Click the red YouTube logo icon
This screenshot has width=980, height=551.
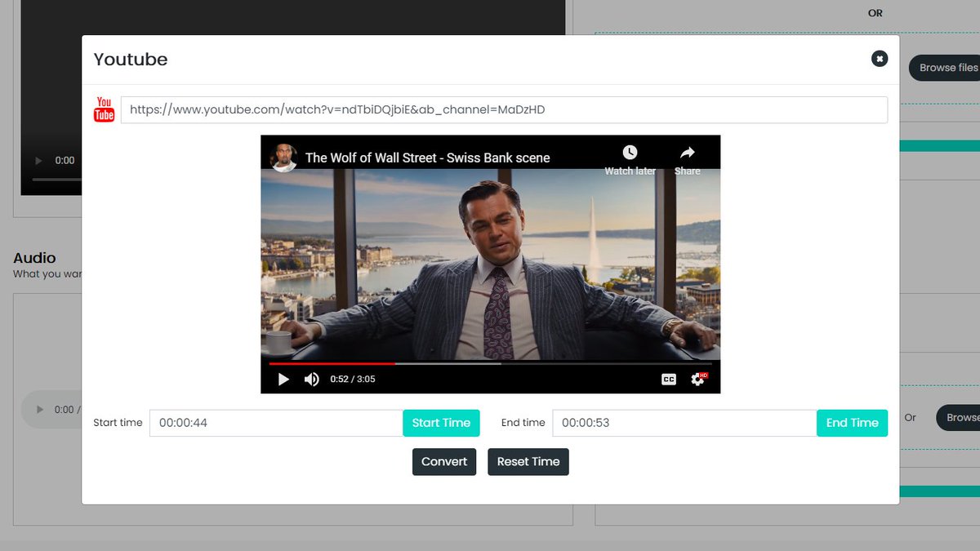[104, 109]
